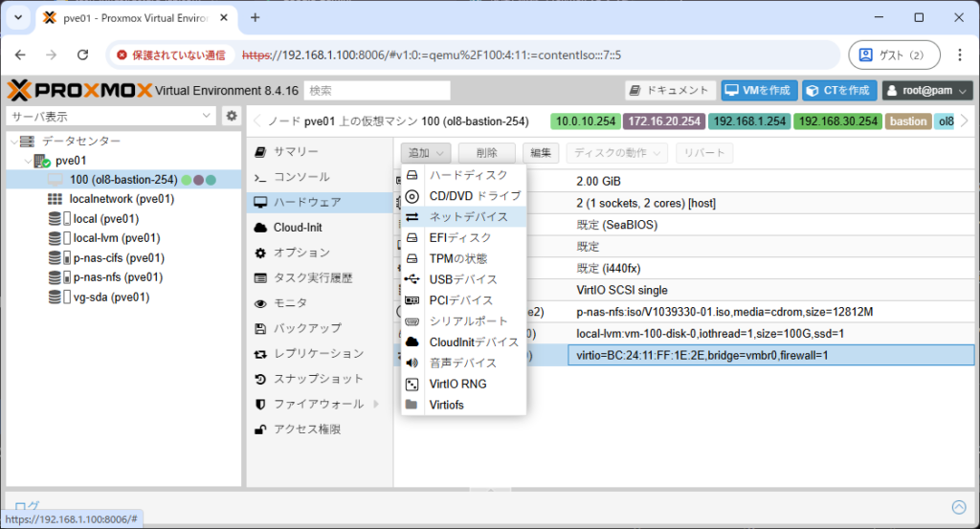
Task: Click the Proxmox logo
Action: tap(79, 91)
